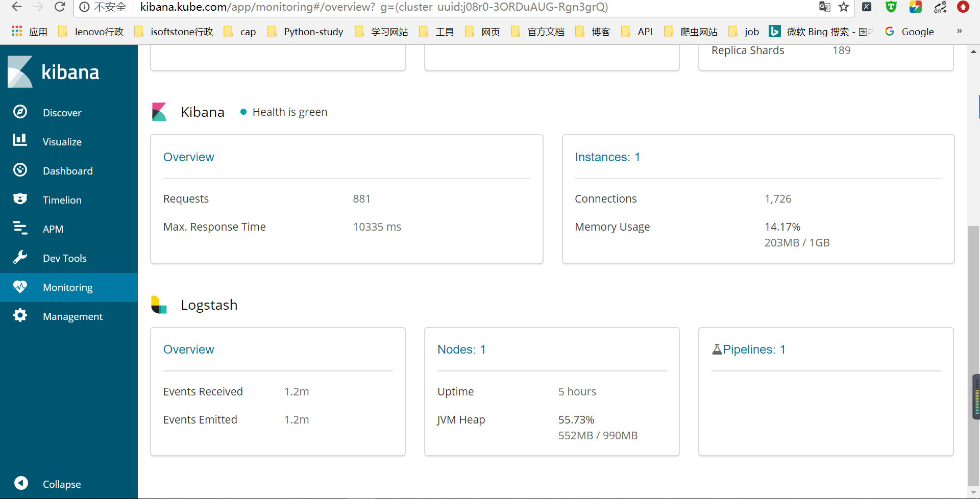Screen dimensions: 980x499
Task: Open the 博客 bookmark folder
Action: click(x=593, y=32)
